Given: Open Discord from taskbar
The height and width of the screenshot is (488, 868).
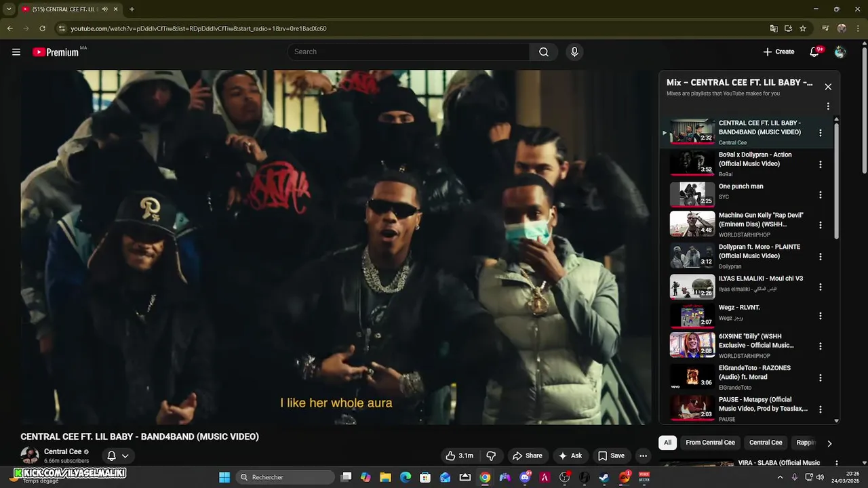Looking at the screenshot, I should (x=525, y=477).
